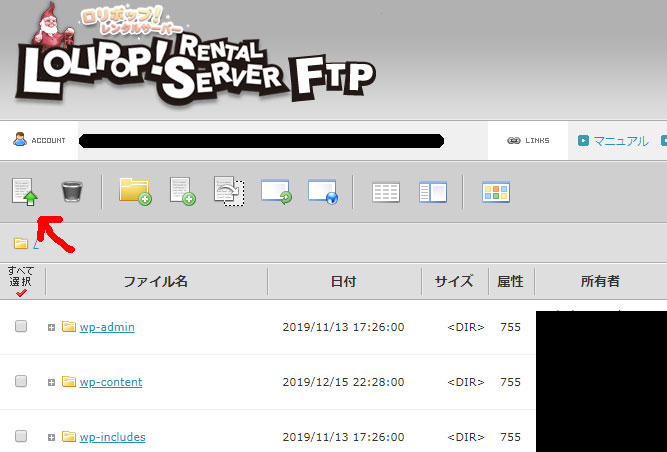Click the wp-content folder icon

69,381
